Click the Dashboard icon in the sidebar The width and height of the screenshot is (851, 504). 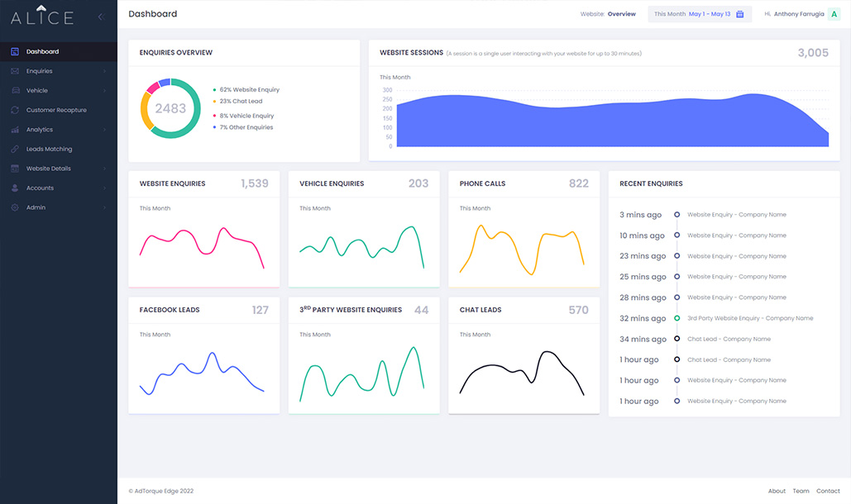[x=15, y=51]
